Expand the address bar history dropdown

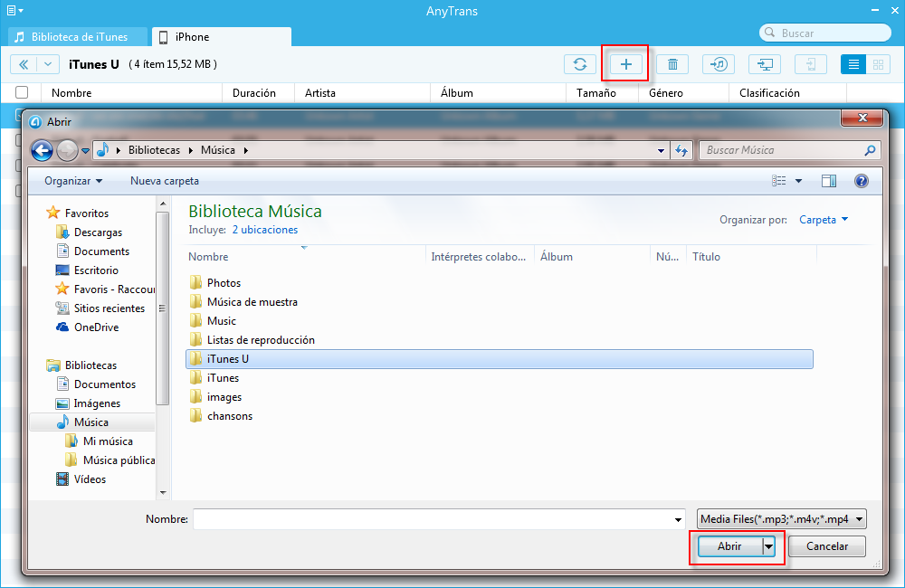tap(661, 150)
